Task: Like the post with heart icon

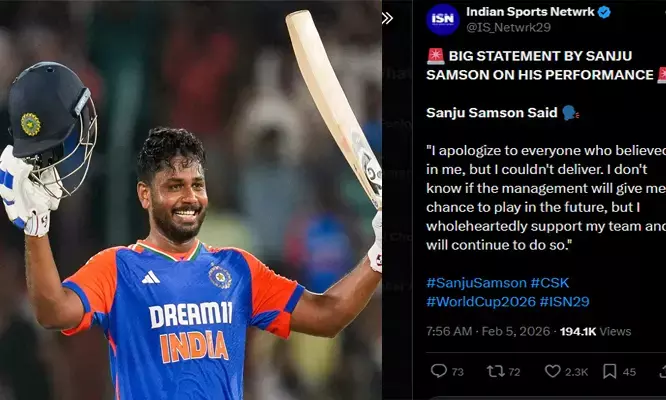Action: (x=553, y=371)
